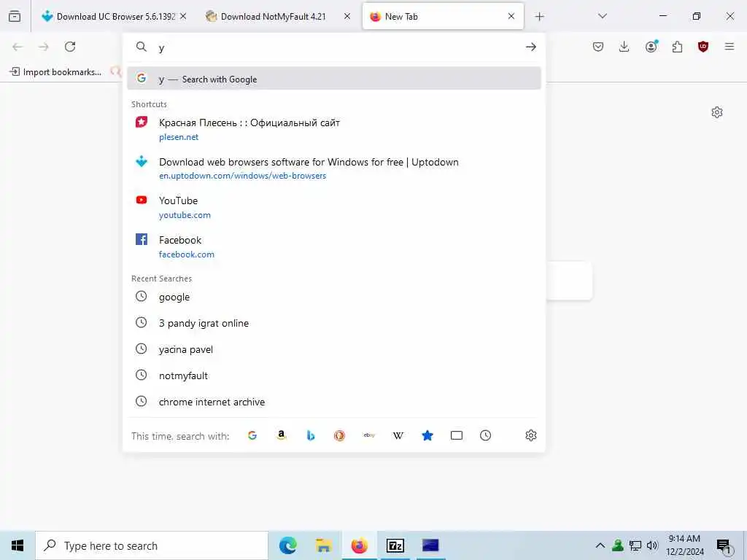Image resolution: width=747 pixels, height=560 pixels.
Task: Open a new tab with plus button
Action: [x=539, y=17]
